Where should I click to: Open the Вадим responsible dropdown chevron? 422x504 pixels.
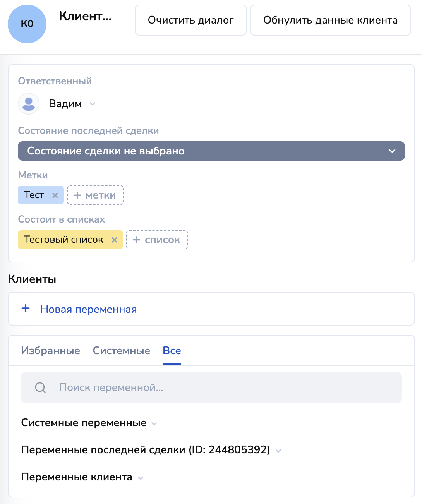92,104
